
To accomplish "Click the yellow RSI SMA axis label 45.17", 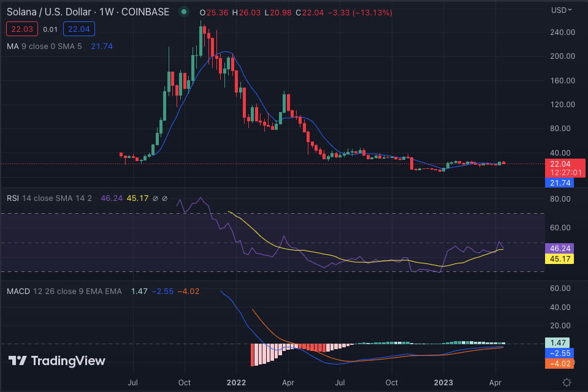I will (559, 258).
